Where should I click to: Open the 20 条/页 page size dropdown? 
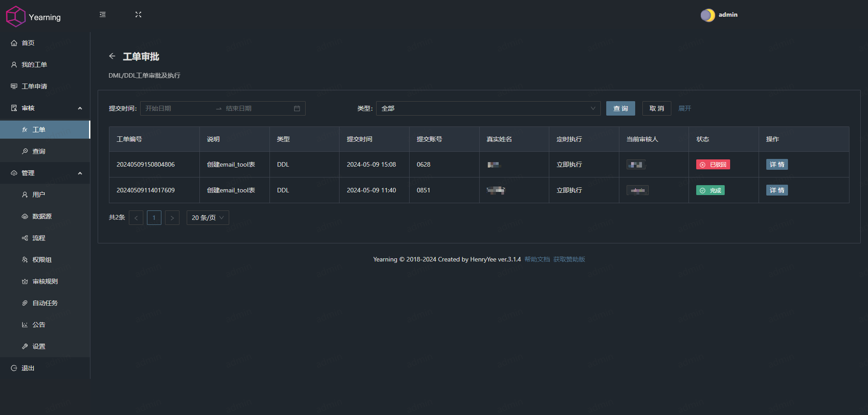[x=208, y=218]
